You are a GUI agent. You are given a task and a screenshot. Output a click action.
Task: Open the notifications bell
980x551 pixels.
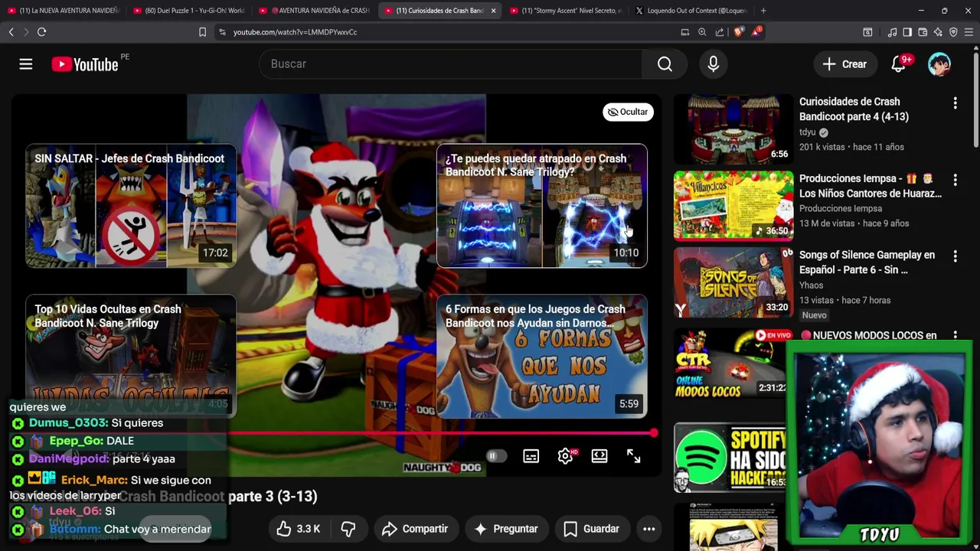point(899,64)
